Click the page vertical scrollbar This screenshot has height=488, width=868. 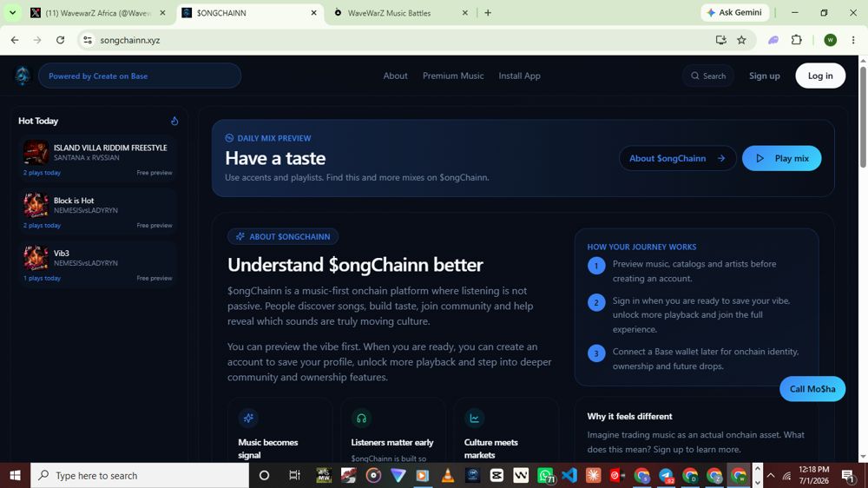[863, 116]
